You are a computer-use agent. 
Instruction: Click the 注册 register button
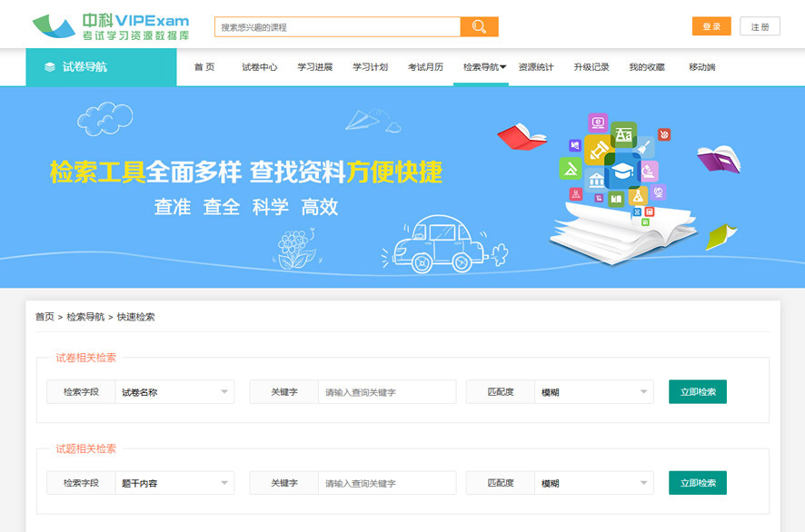(760, 26)
